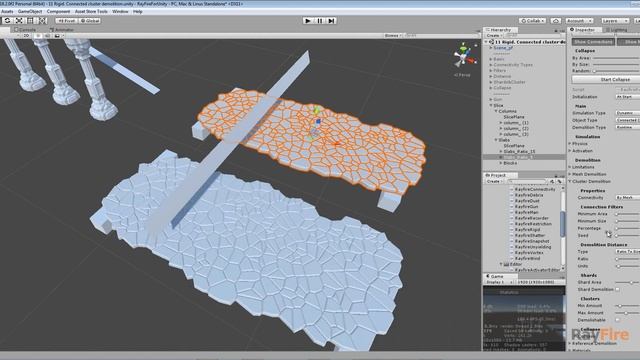Open the cloud services icon
Viewport: 640px width, 360px height.
tap(556, 20)
